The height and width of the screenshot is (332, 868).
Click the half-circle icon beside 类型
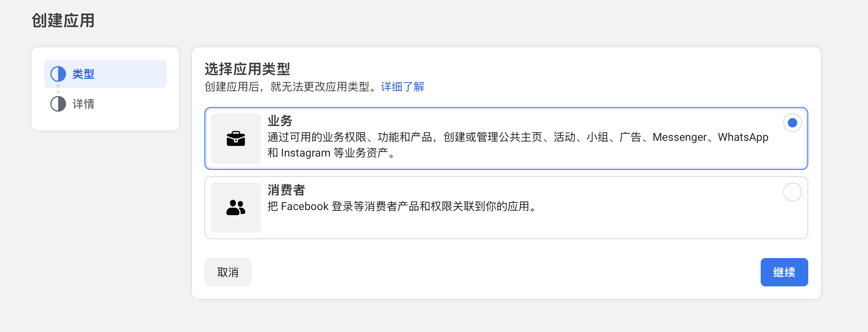[58, 74]
